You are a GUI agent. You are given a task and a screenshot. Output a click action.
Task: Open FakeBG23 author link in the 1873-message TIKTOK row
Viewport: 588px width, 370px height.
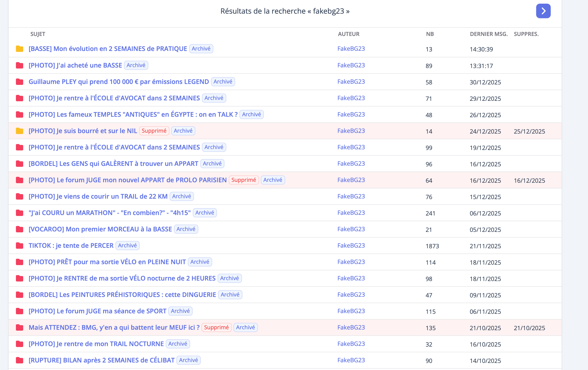pos(351,245)
